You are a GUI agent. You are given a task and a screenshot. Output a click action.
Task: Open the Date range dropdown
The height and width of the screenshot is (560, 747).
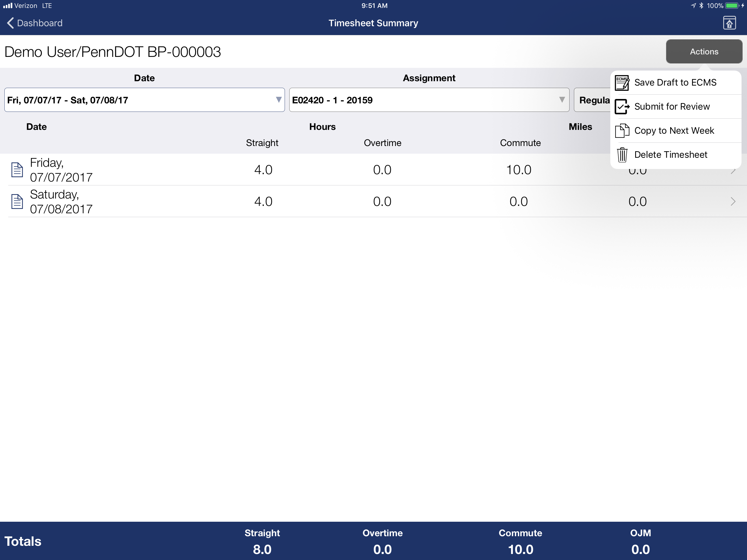tap(144, 100)
